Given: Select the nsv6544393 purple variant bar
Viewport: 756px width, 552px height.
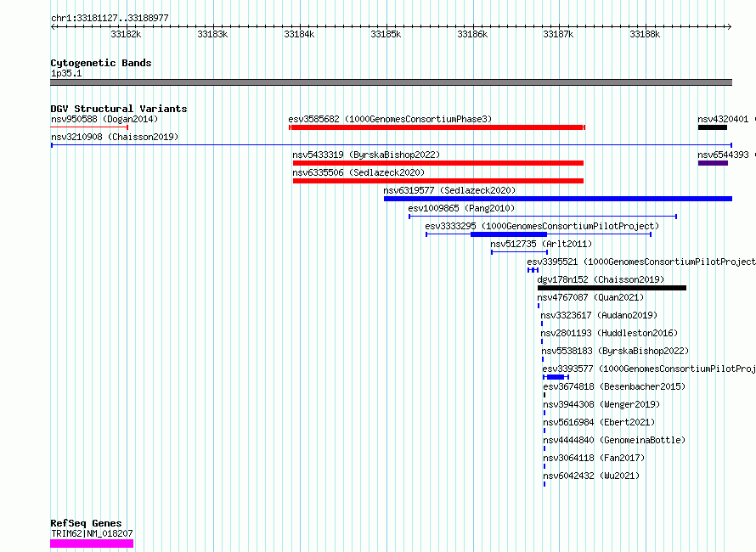Looking at the screenshot, I should pos(713,163).
